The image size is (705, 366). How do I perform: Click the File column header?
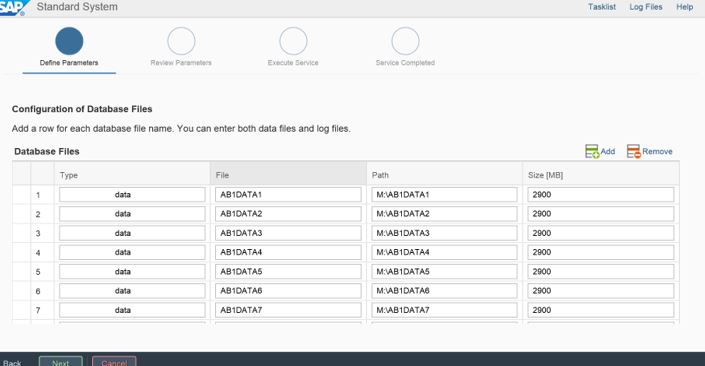click(288, 175)
